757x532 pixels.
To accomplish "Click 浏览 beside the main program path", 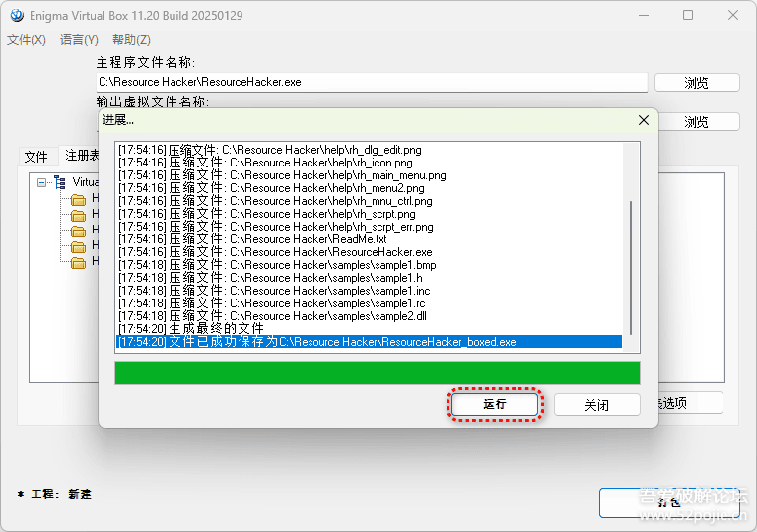I will 696,83.
